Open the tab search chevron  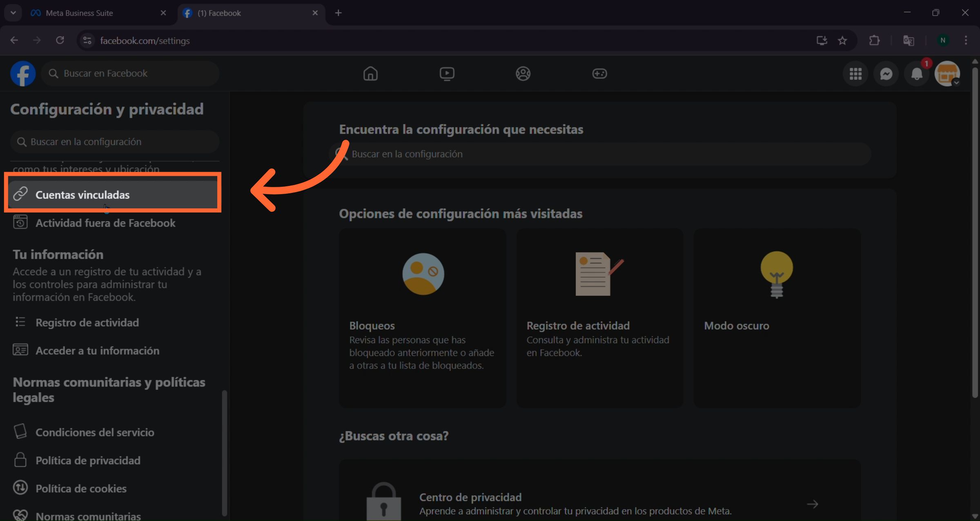click(13, 13)
